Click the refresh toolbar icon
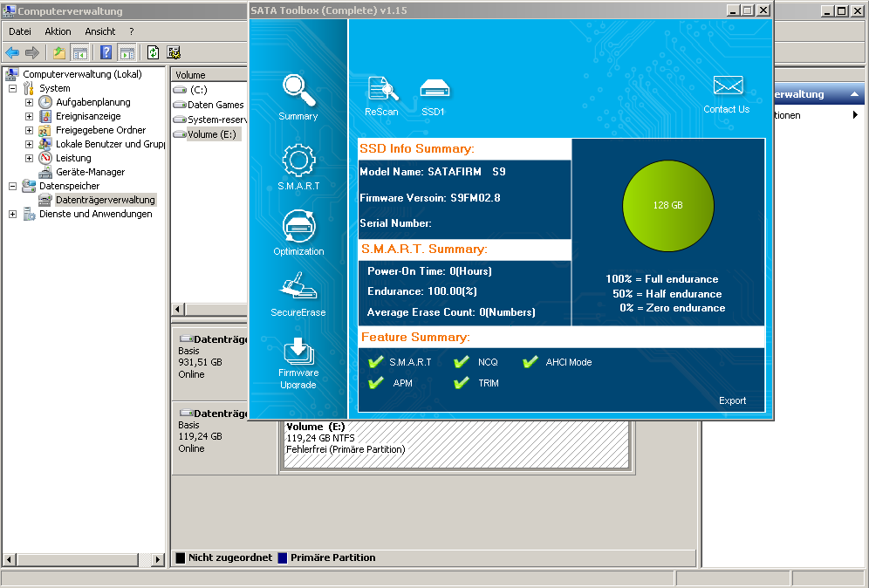 tap(153, 52)
